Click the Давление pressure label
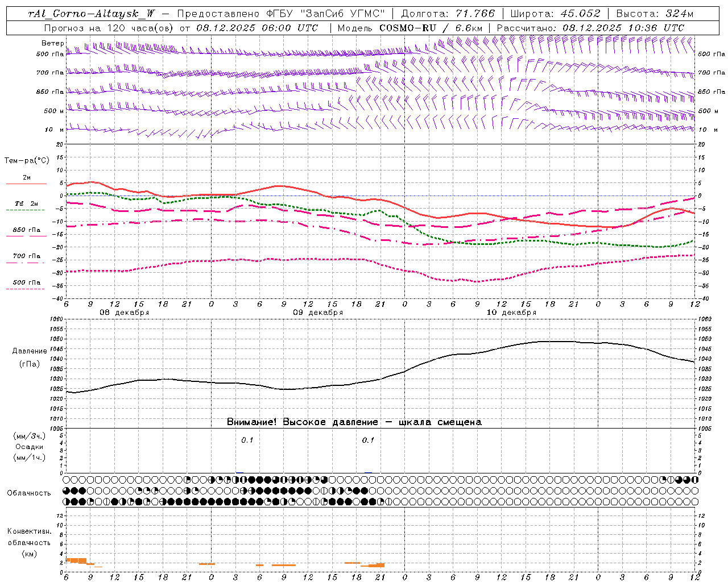The image size is (728, 582). tap(30, 351)
